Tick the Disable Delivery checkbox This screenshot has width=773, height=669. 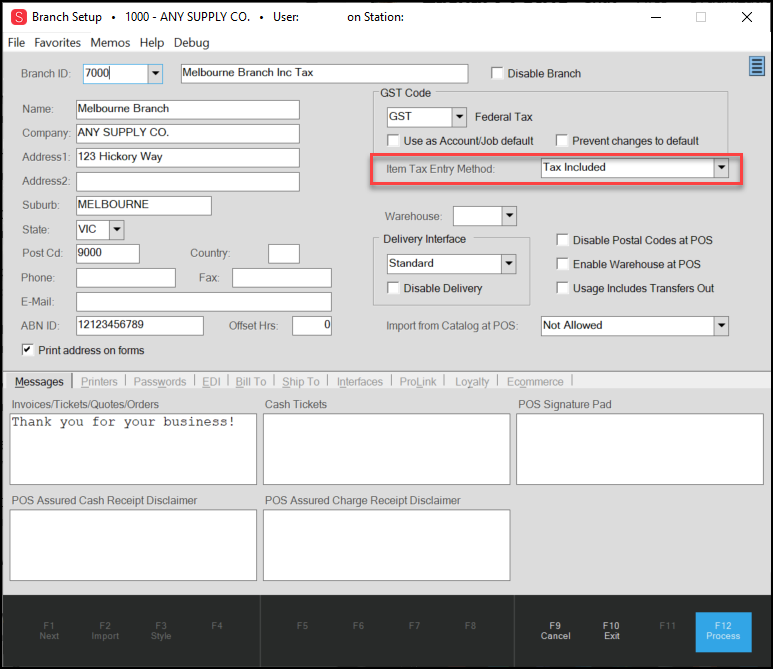(x=393, y=288)
